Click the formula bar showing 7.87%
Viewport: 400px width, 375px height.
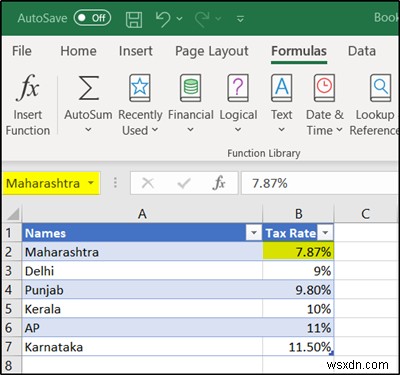click(320, 183)
